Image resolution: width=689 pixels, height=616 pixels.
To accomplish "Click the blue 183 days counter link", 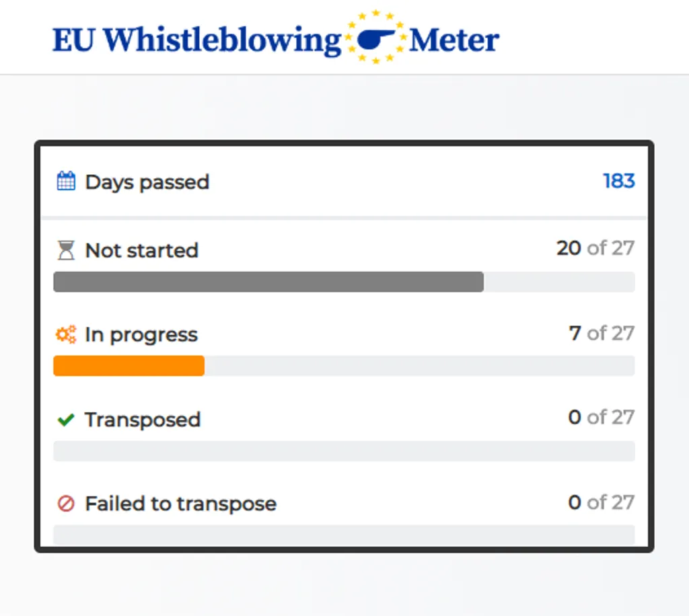I will click(x=618, y=181).
